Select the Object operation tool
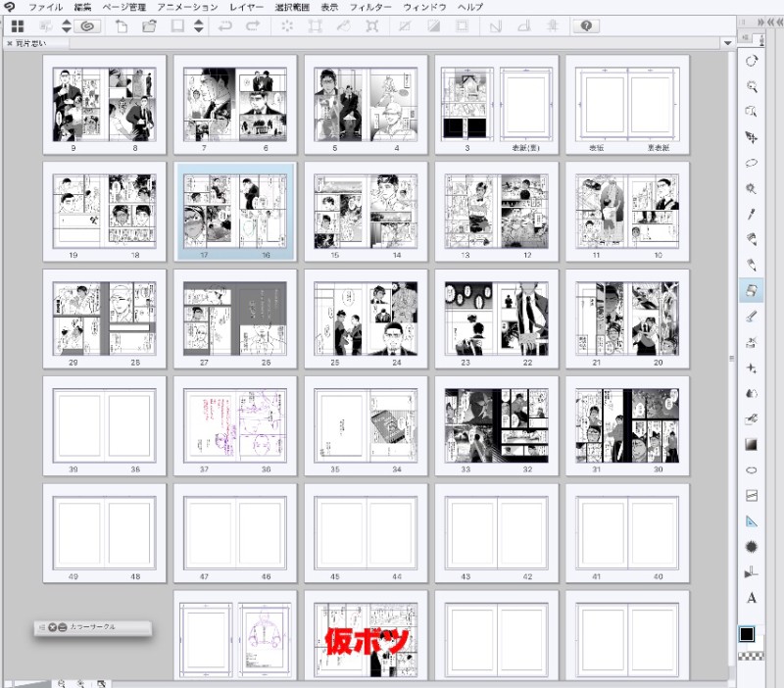 click(751, 112)
